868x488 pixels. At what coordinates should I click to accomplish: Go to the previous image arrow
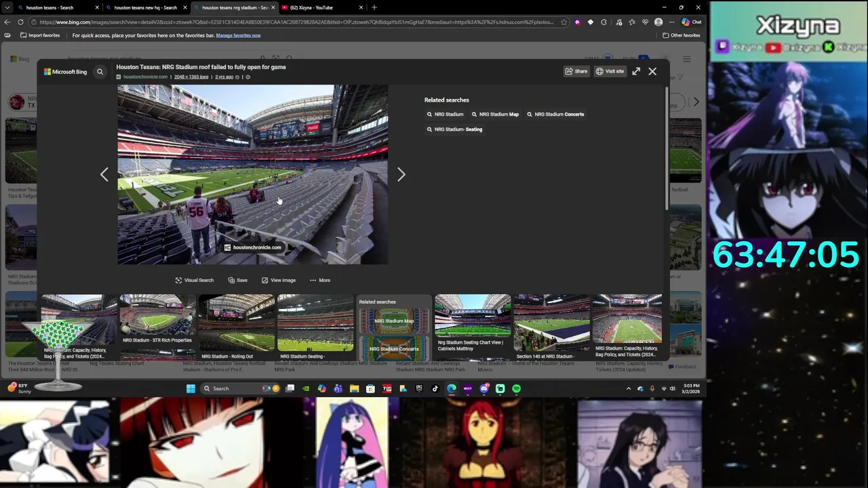coord(104,175)
